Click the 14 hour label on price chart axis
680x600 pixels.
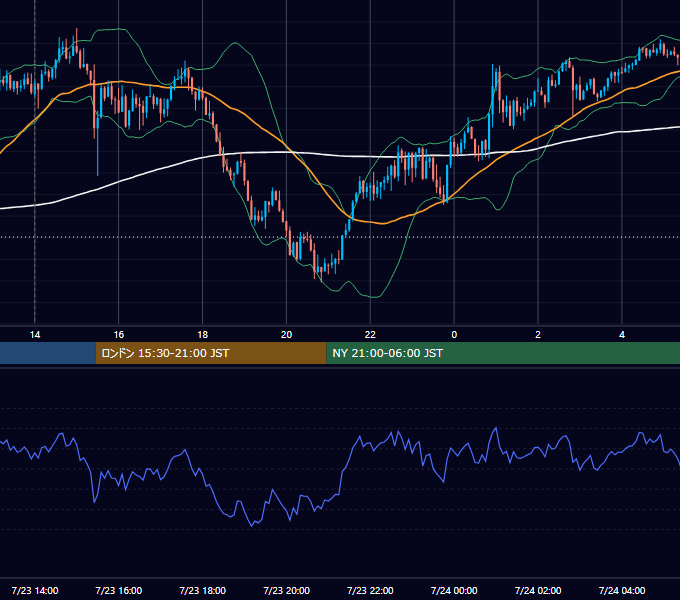tap(35, 335)
